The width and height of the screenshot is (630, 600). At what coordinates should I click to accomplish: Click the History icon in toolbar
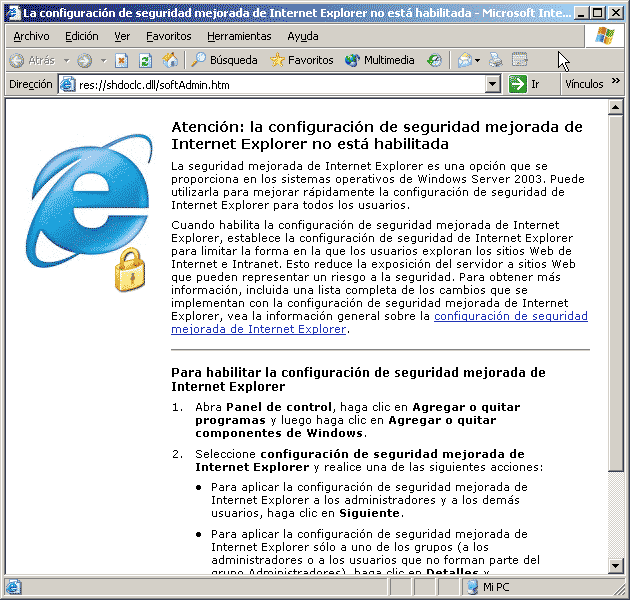click(434, 61)
